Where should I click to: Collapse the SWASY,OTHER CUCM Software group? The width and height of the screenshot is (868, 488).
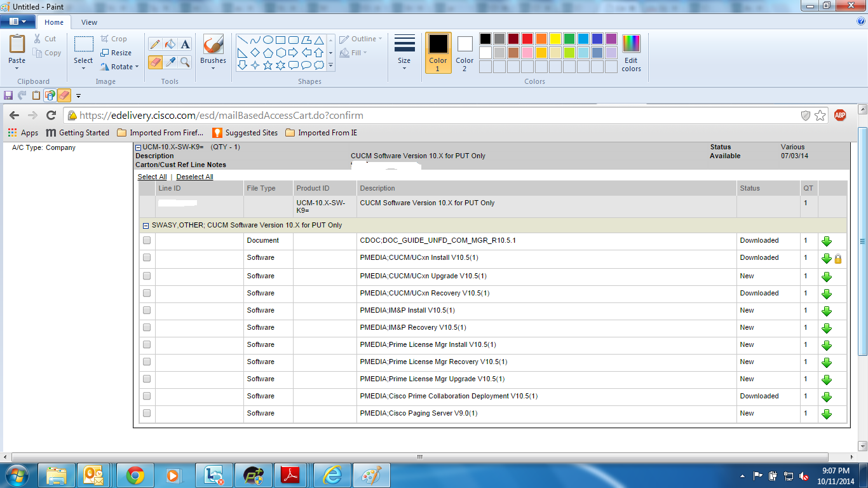[146, 226]
